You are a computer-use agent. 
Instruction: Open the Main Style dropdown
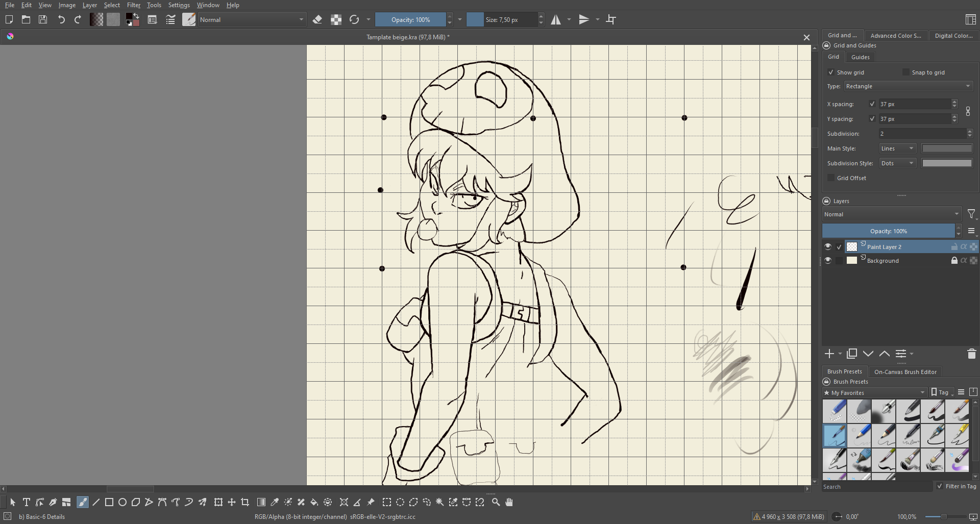[898, 148]
